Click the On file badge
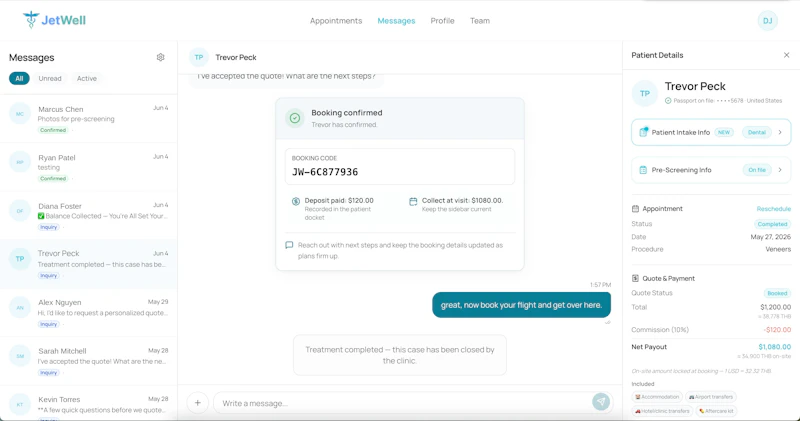The width and height of the screenshot is (800, 421). click(x=757, y=170)
